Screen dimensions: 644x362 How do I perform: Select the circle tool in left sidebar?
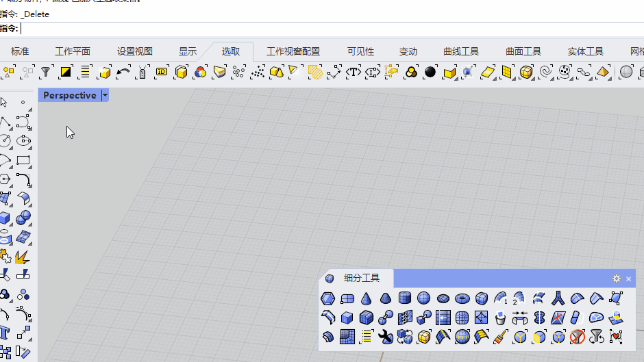click(x=5, y=141)
